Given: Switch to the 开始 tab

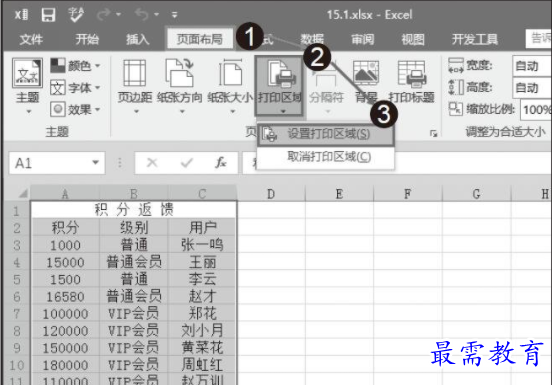Looking at the screenshot, I should click(x=87, y=39).
